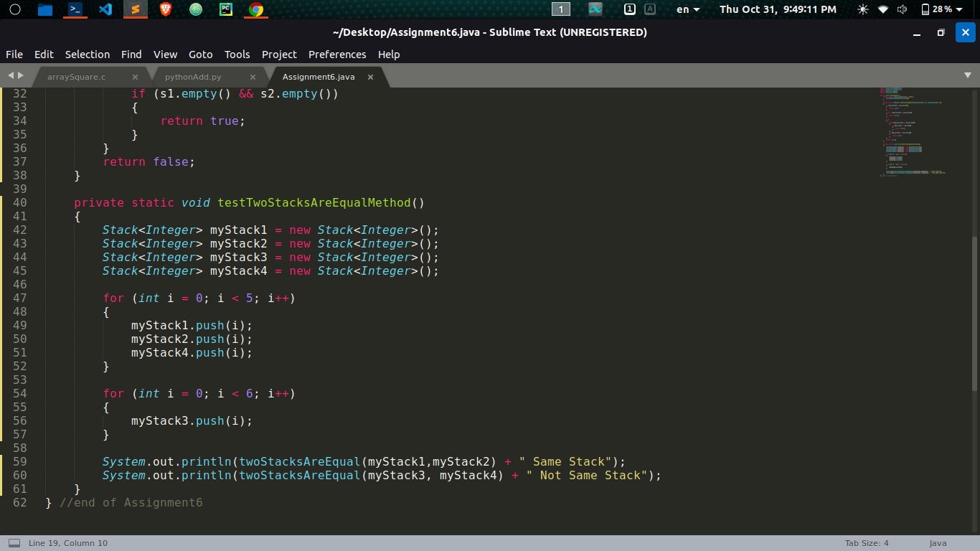Switch to the Terminal application icon
Viewport: 980px width, 551px height.
(x=75, y=9)
